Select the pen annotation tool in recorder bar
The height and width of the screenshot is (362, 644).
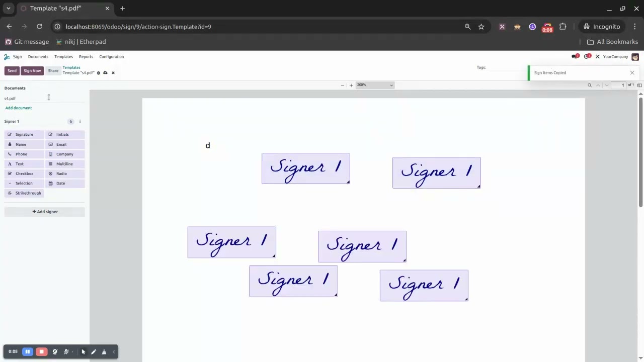click(94, 352)
